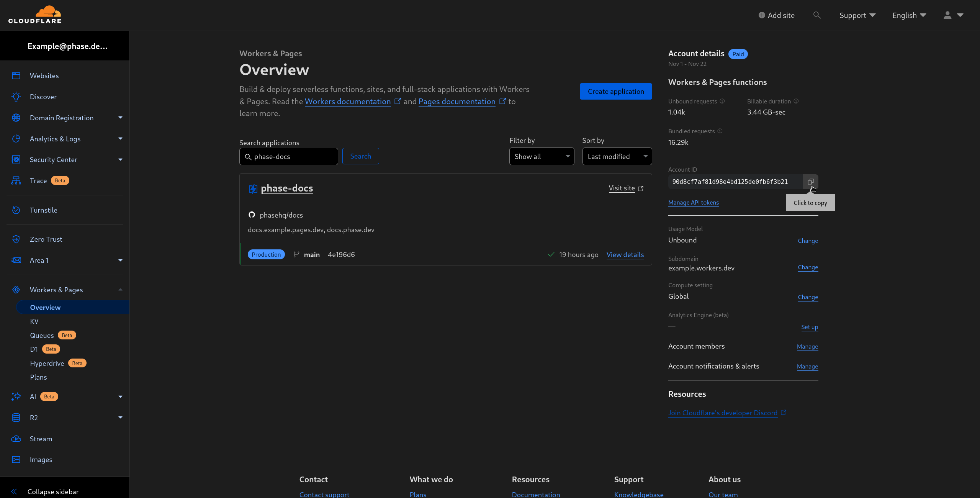Screen dimensions: 980x498
Task: Click the Images icon in sidebar
Action: coord(16,459)
